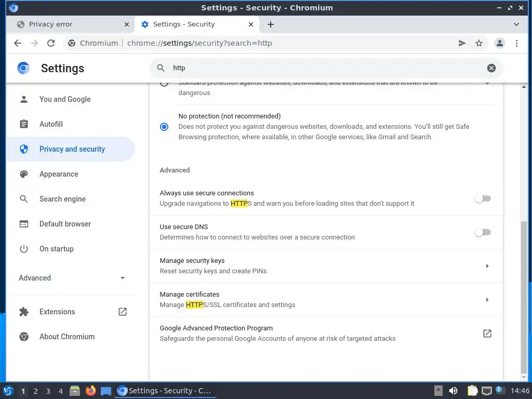Viewport: 532px width, 399px height.
Task: Click the scrollbar up arrow
Action: coord(524,87)
